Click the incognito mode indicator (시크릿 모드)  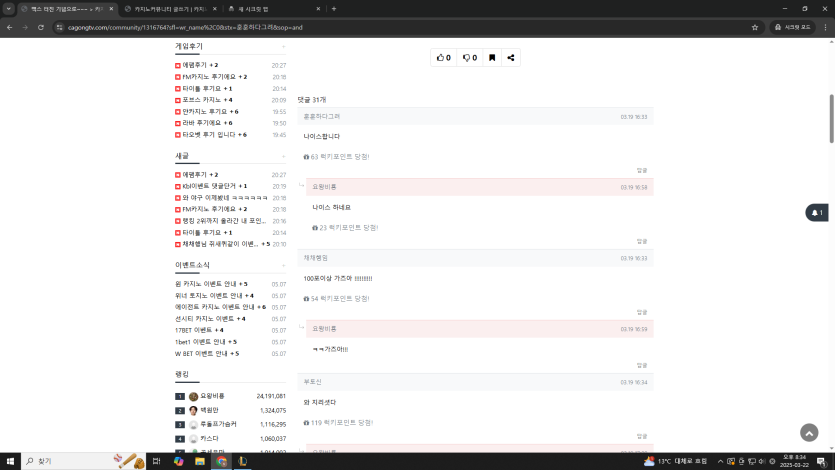[792, 27]
